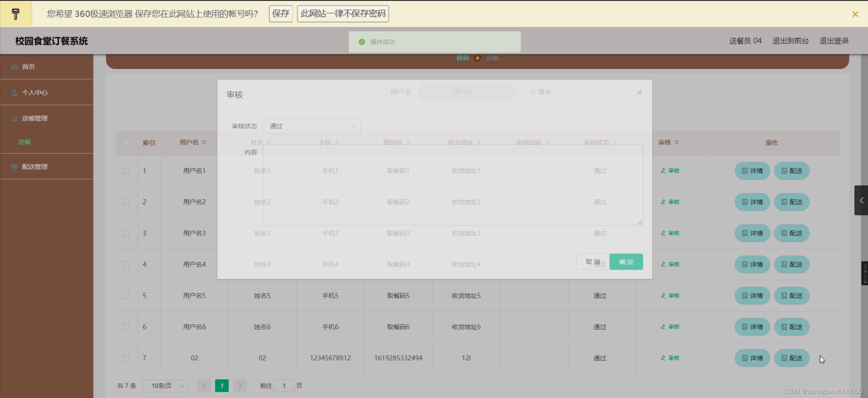Screen dimensions: 868x398
Task: Click the star icon in breadcrumb
Action: pyautogui.click(x=477, y=58)
